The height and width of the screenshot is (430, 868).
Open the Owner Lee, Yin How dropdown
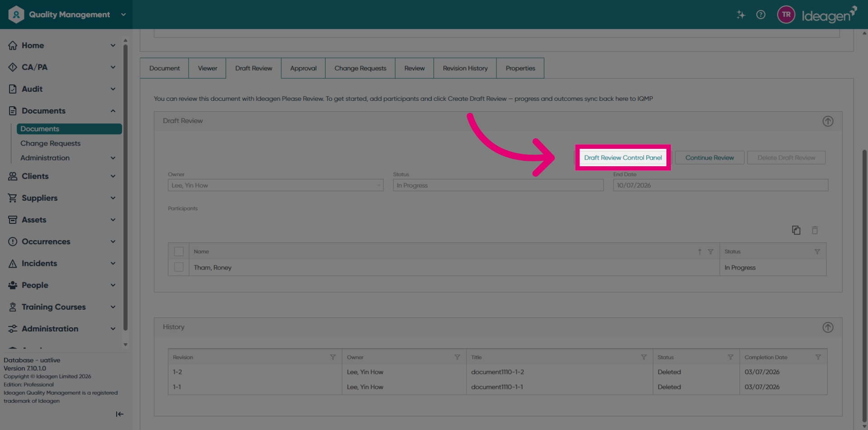(x=276, y=185)
